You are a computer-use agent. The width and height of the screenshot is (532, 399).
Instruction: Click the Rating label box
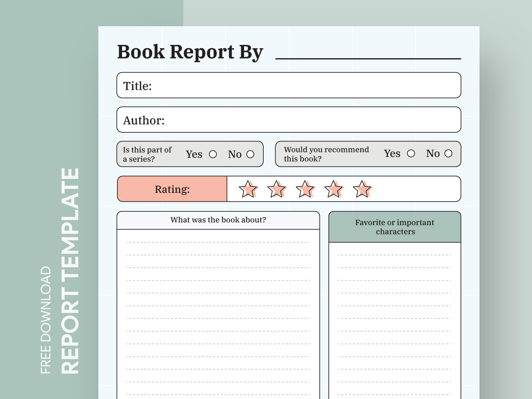pyautogui.click(x=172, y=189)
